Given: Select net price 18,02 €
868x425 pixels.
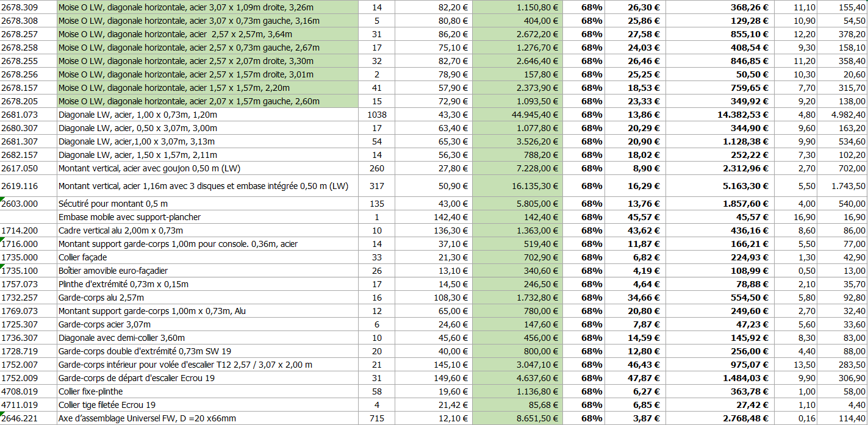Looking at the screenshot, I should point(636,155).
